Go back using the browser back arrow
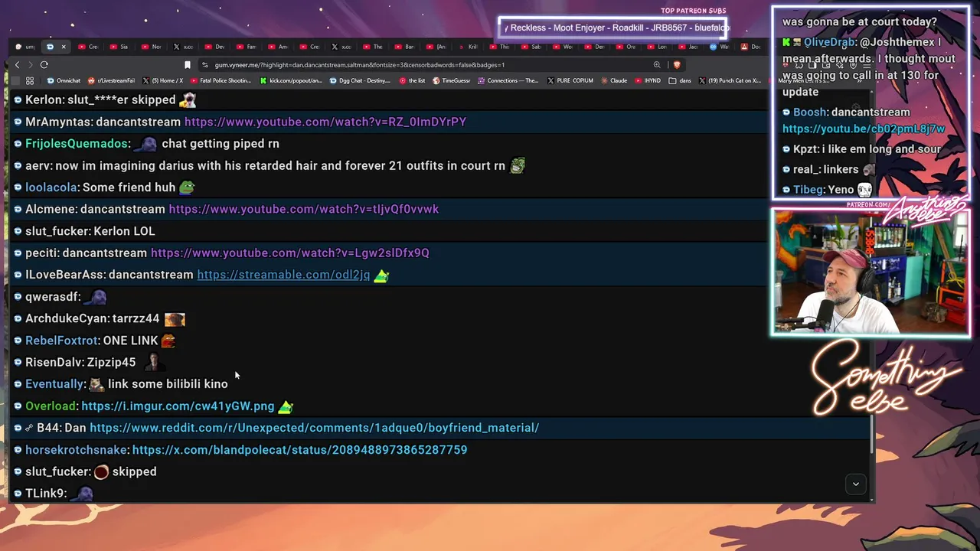 pos(17,65)
